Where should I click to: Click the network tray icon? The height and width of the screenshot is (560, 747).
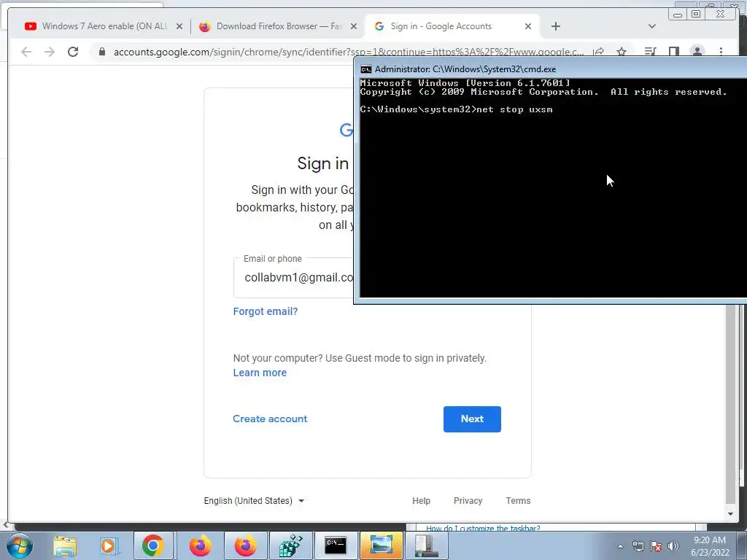click(638, 546)
